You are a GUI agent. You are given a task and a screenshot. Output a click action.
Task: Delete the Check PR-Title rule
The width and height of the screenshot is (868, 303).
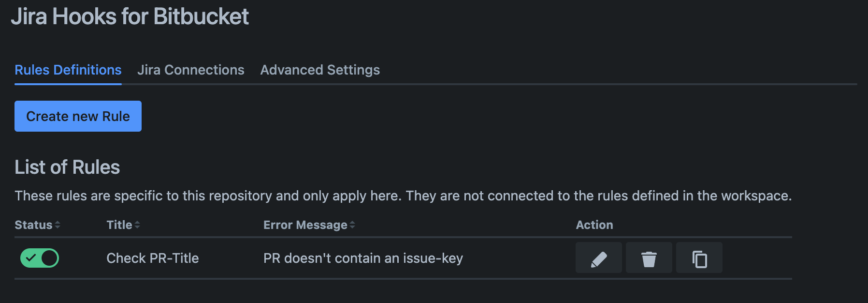tap(649, 258)
